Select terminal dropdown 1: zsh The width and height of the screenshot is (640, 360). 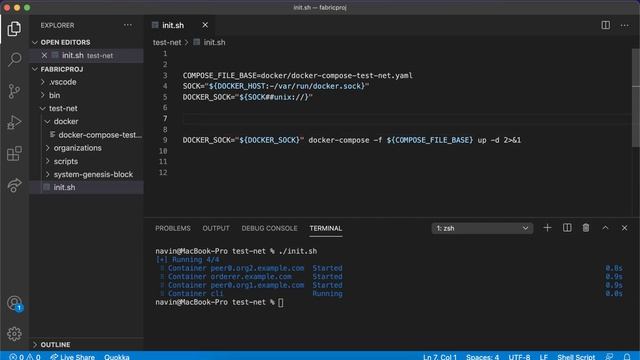pyautogui.click(x=482, y=228)
